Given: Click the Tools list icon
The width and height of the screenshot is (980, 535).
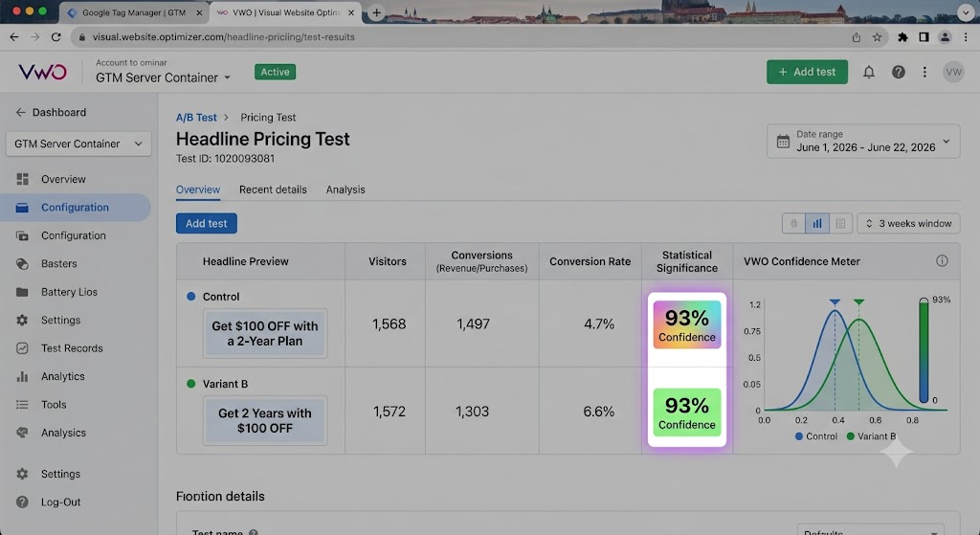Looking at the screenshot, I should (x=23, y=405).
